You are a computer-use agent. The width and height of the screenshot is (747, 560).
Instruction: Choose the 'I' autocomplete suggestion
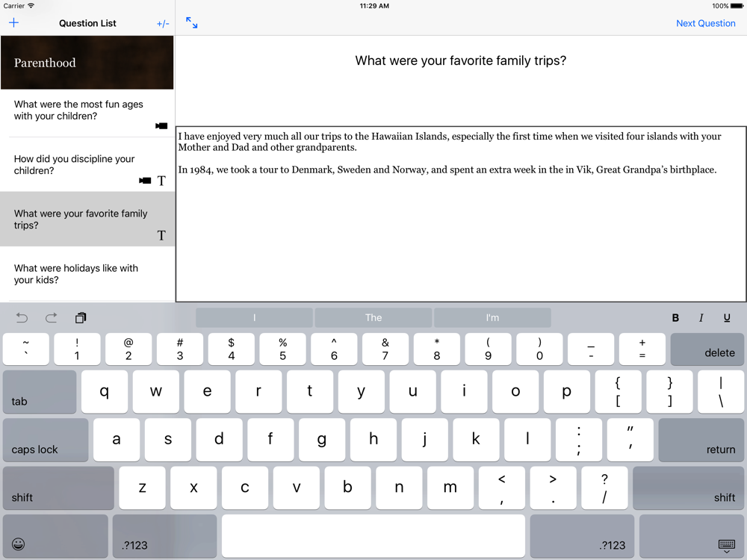coord(255,317)
